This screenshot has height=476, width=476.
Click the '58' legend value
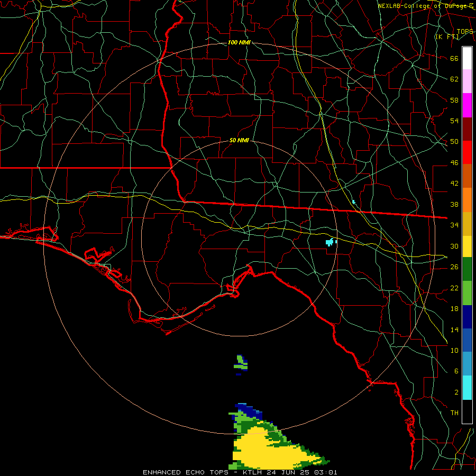(454, 100)
